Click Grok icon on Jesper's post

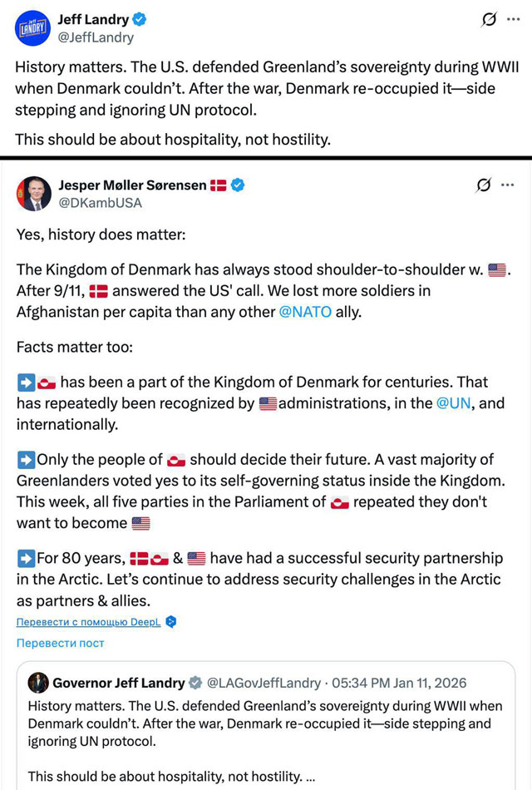coord(483,185)
